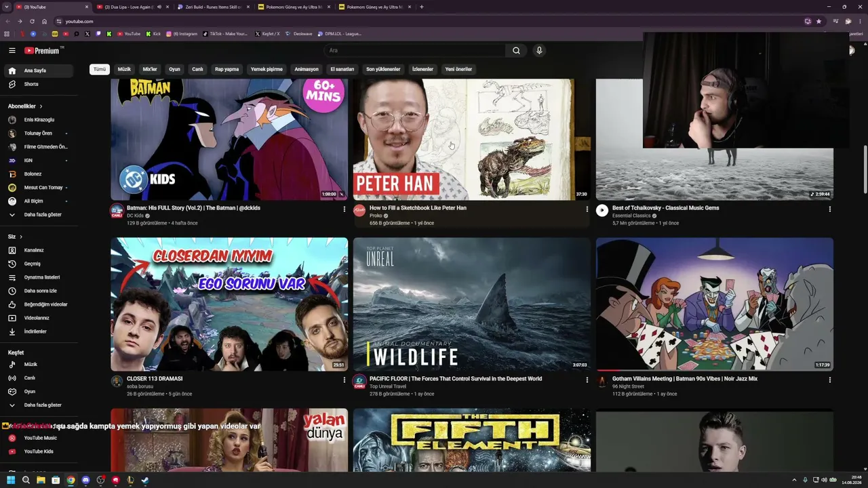The width and height of the screenshot is (868, 488).
Task: Click the search magnifier button
Action: pyautogui.click(x=516, y=50)
